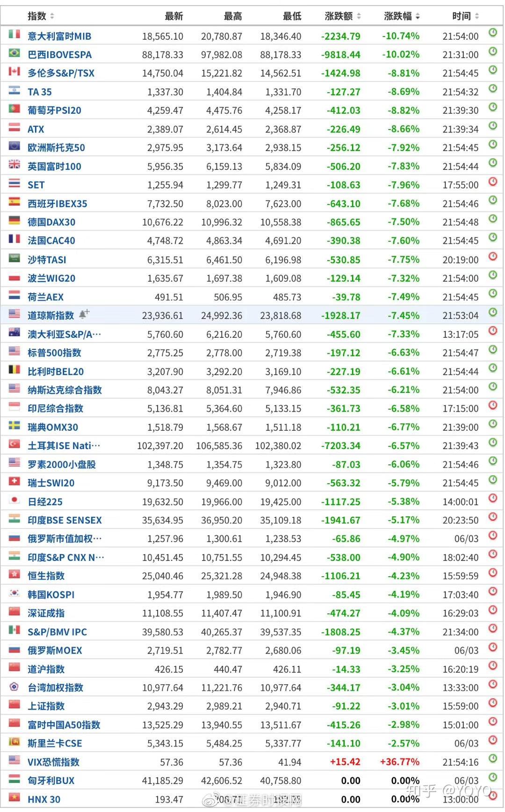Click the 最低 column header
This screenshot has height=812, width=505.
tap(292, 16)
